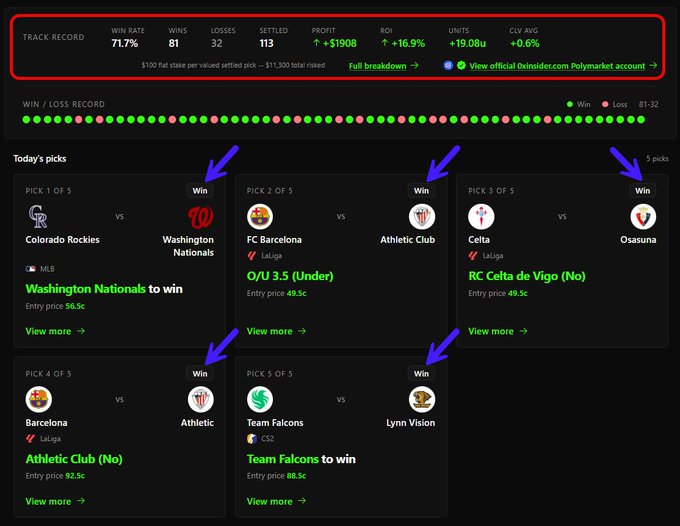Click the Colorado Rockies team logo

click(38, 216)
